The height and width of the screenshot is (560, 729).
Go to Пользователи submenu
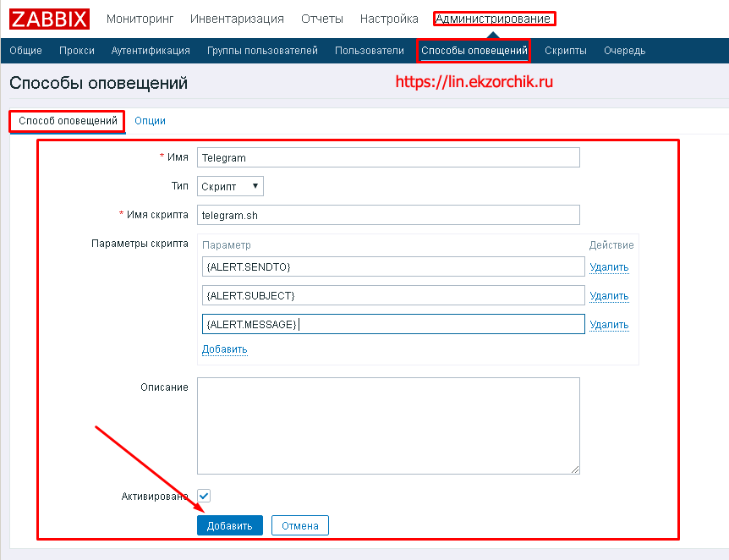pos(370,51)
